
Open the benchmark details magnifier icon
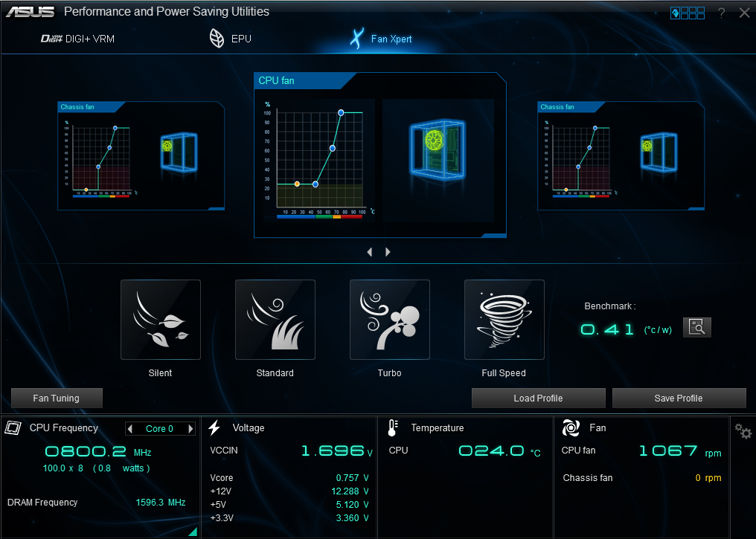click(697, 328)
